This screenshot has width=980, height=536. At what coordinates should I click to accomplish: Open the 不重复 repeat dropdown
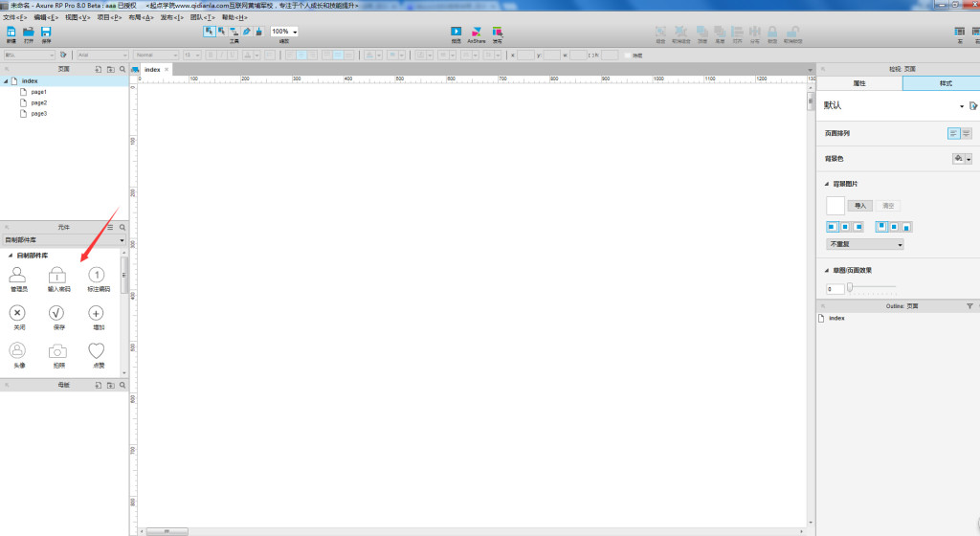tap(865, 244)
